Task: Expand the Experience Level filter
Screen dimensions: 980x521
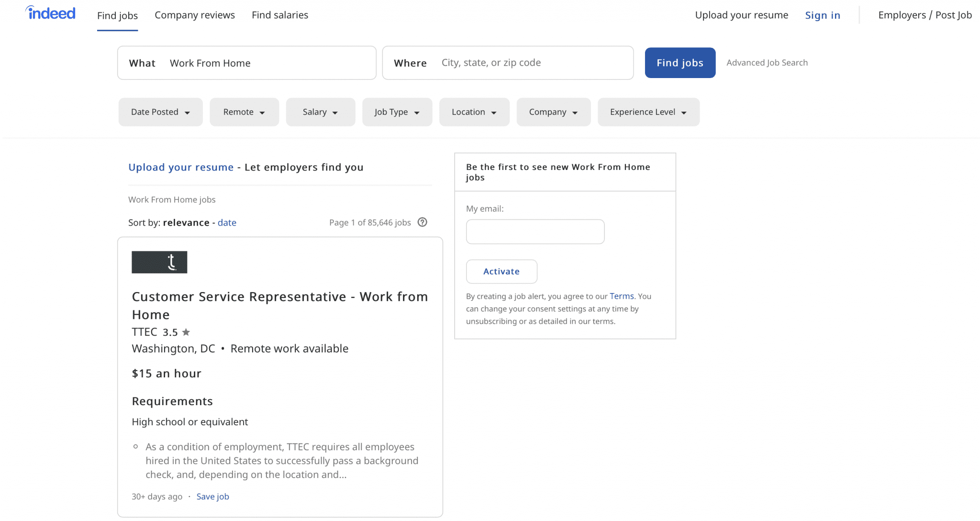Action: coord(648,112)
